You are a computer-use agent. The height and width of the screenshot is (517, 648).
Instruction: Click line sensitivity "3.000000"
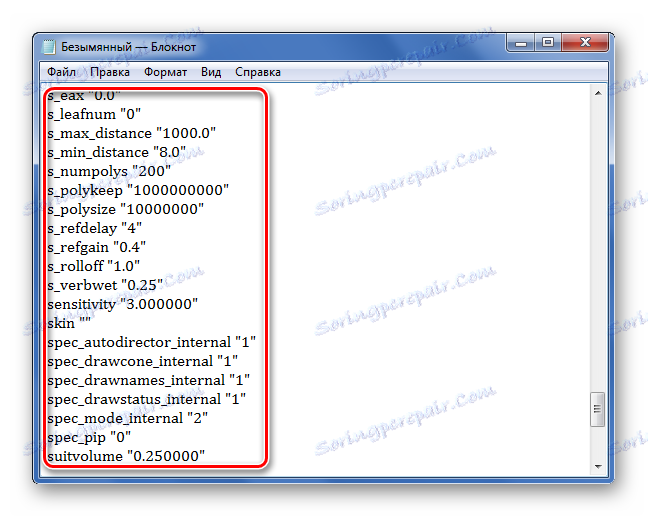(123, 305)
